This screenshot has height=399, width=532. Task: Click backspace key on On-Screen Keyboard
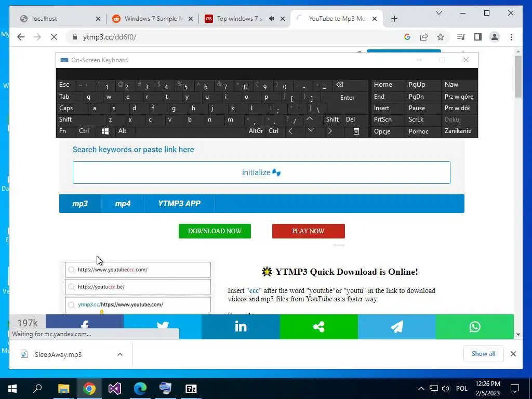tap(340, 85)
